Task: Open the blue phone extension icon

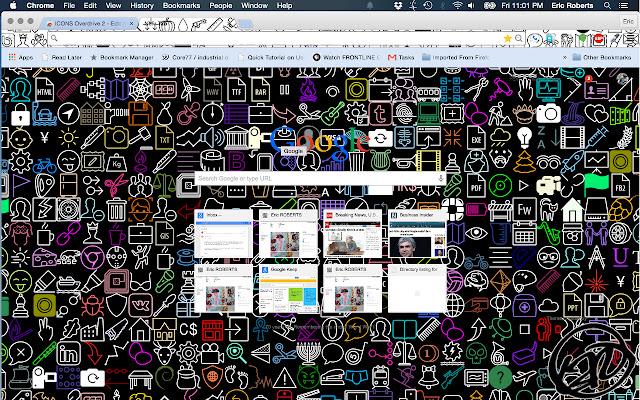Action: point(534,39)
